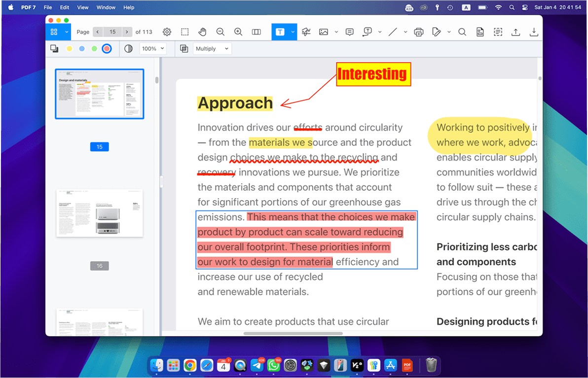The image size is (588, 378).
Task: Open the document form/stamp file icon
Action: tap(480, 32)
